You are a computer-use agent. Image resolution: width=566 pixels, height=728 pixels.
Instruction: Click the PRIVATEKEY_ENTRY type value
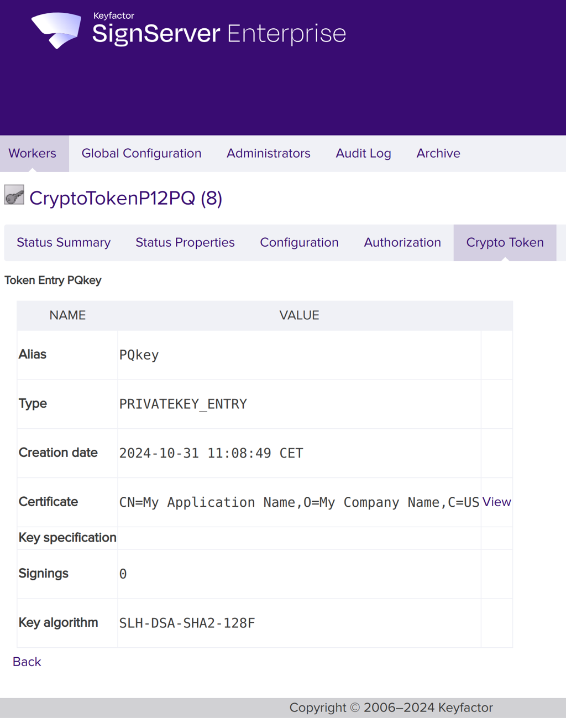pyautogui.click(x=183, y=404)
